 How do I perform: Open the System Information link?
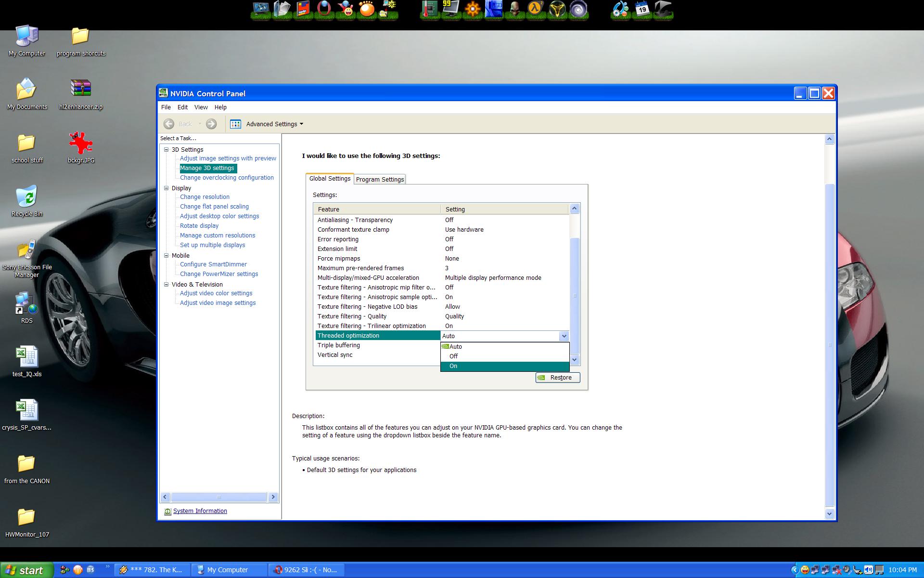point(200,511)
